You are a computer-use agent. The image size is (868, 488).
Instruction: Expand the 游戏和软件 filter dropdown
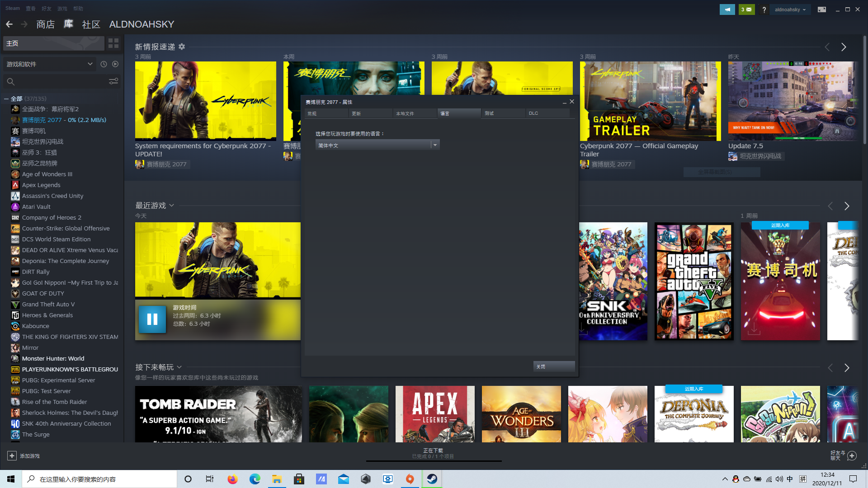tap(90, 64)
